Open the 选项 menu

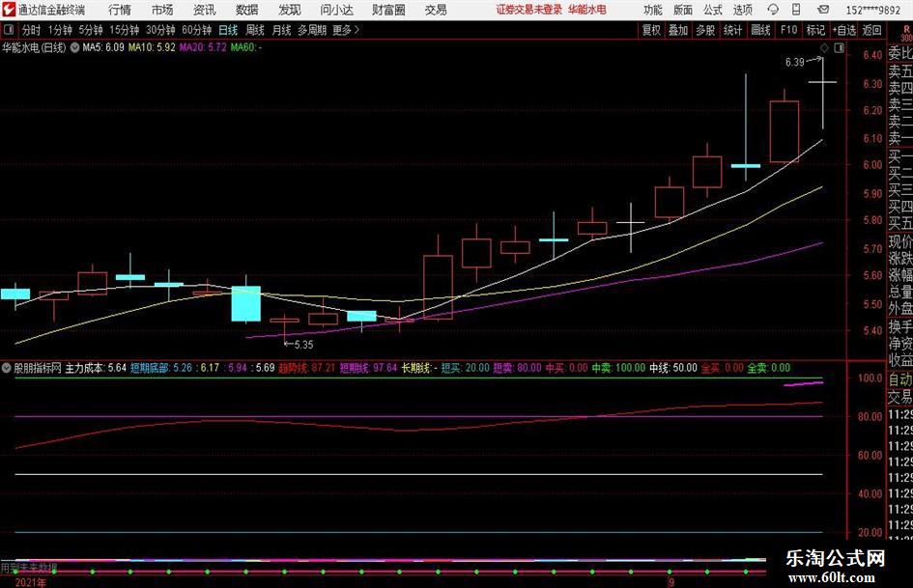pyautogui.click(x=742, y=10)
